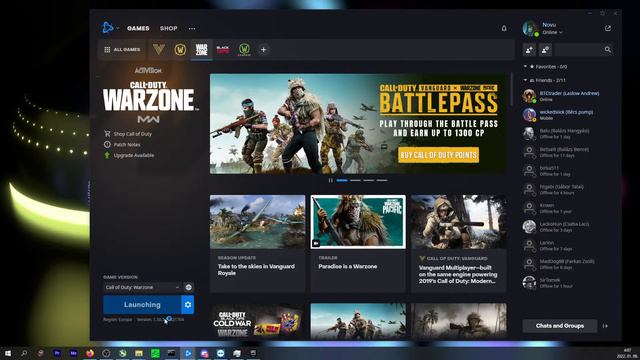Select the WoW Classic game icon
Viewport: 640px width, 360px height.
[244, 49]
